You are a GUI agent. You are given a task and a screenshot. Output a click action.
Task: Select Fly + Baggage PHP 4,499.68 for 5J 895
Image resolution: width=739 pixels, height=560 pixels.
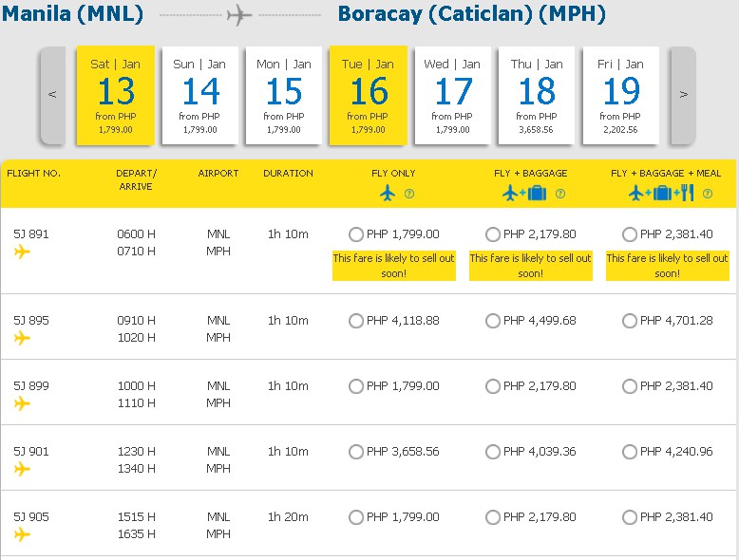tap(493, 321)
